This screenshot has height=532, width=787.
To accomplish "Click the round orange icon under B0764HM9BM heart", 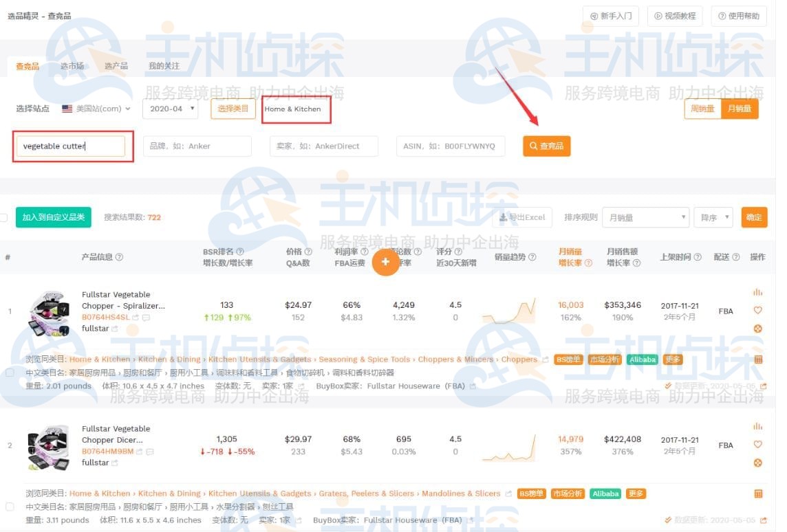I will (757, 463).
